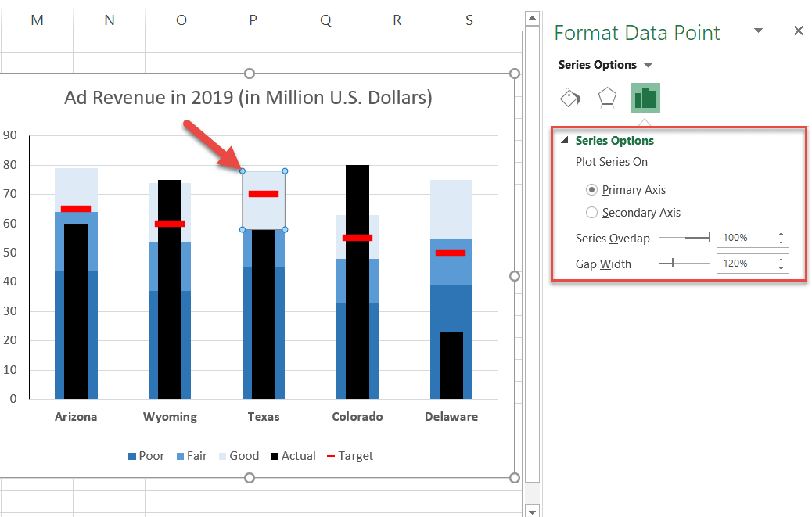This screenshot has width=812, height=517.
Task: Collapse the Series Options section
Action: coord(566,141)
